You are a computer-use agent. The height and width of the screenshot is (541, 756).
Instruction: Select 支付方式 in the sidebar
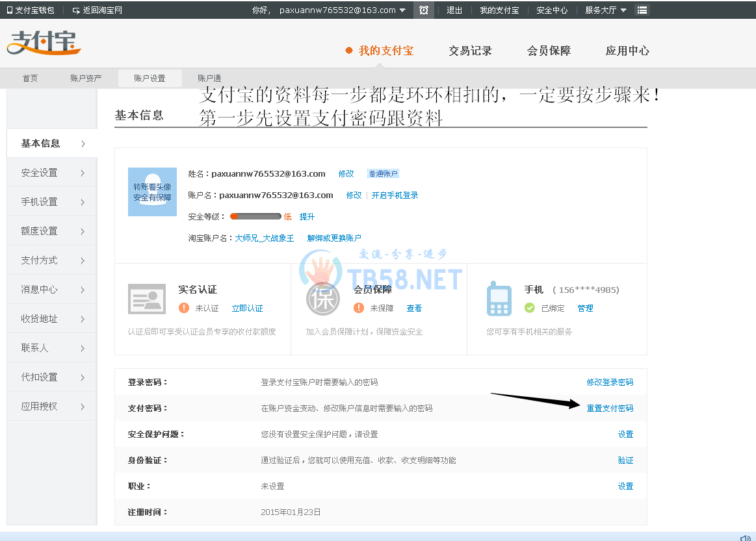tap(52, 260)
